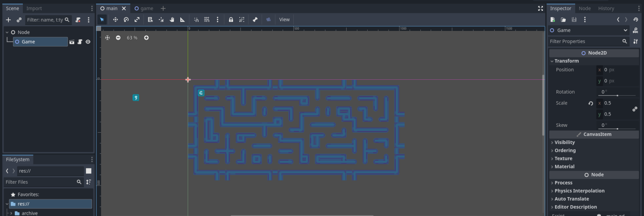Click the center view icon beside the zoom controls

(x=107, y=38)
